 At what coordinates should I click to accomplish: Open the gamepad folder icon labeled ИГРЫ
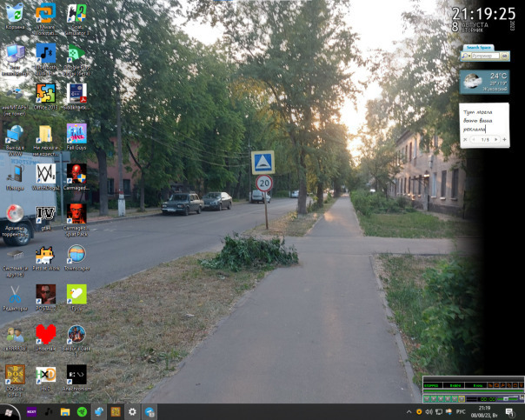[15, 99]
